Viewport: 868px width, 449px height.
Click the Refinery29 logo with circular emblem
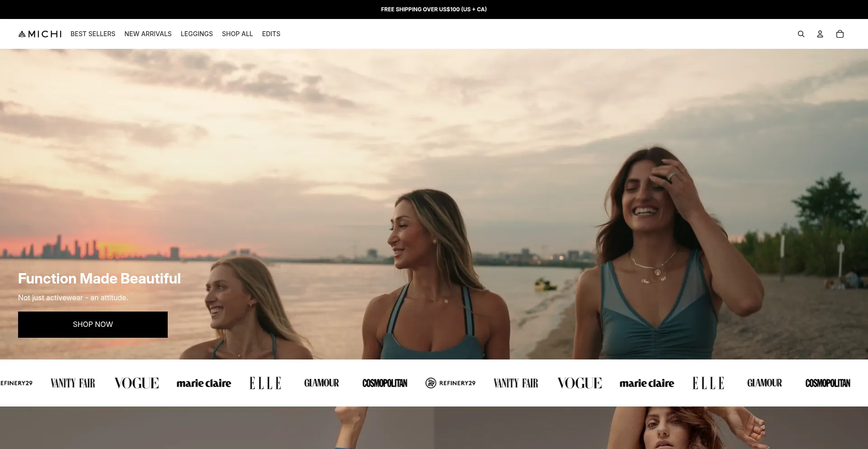(450, 383)
